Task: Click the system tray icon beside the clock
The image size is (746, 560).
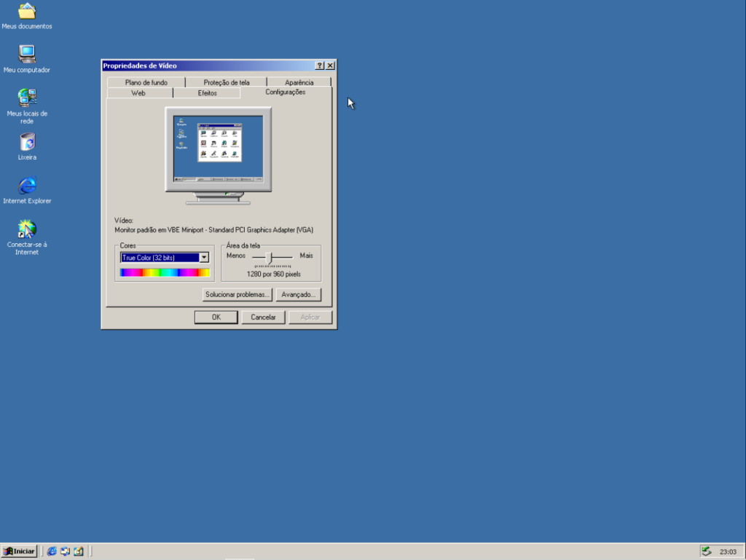Action: (706, 551)
